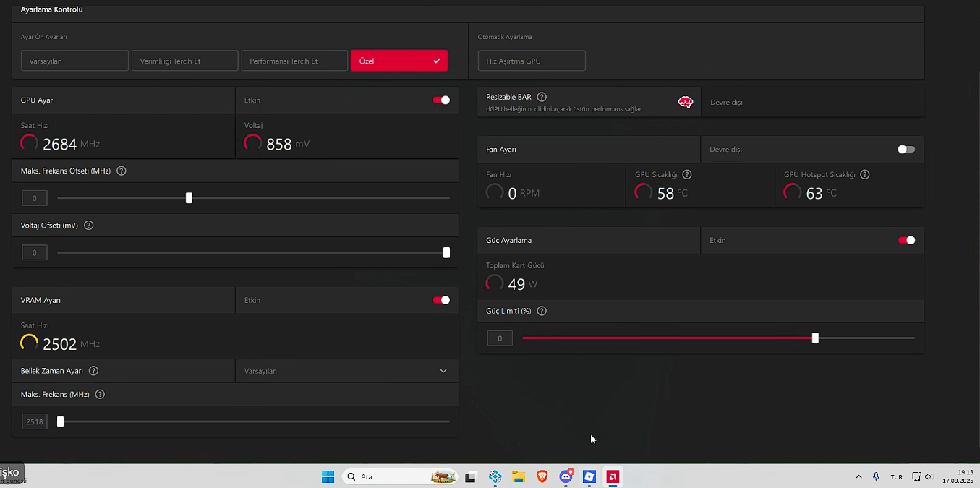The width and height of the screenshot is (980, 488).
Task: Open the Bellek Zaman Ayarı dropdown
Action: pyautogui.click(x=346, y=371)
